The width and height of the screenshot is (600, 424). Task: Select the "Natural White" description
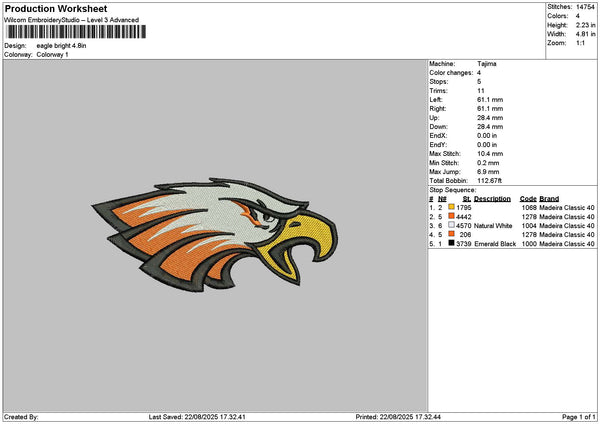493,226
